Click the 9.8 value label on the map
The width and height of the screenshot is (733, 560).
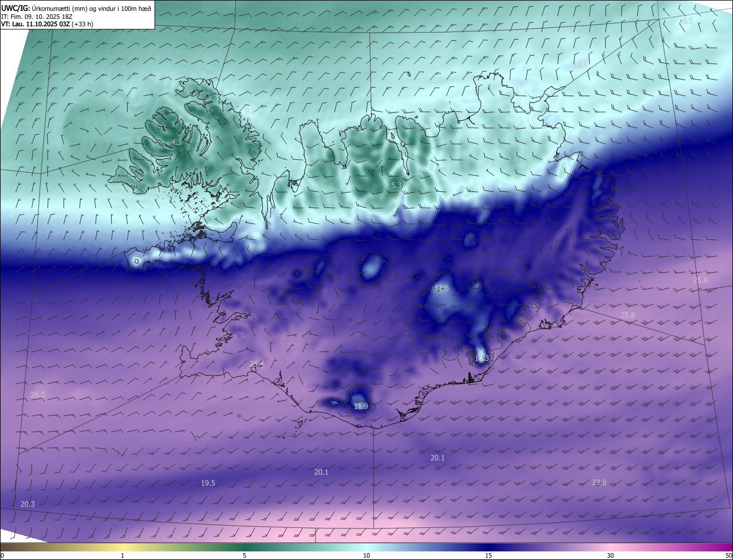tap(250, 112)
